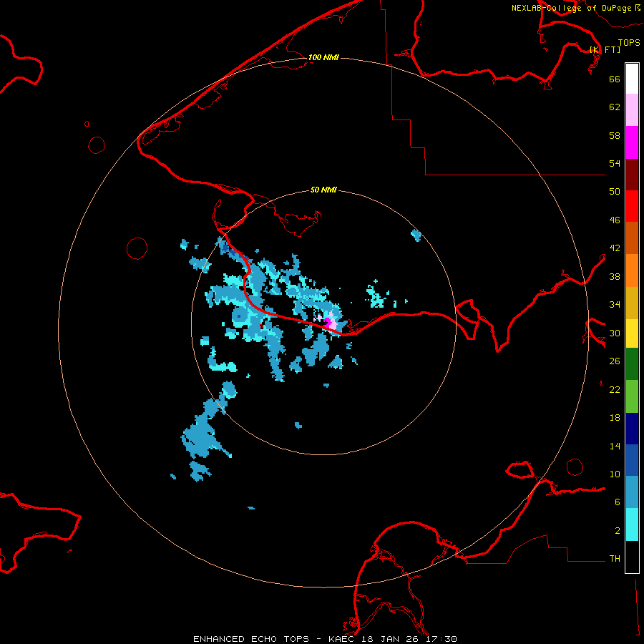Click the TH label on the legend

[x=615, y=559]
